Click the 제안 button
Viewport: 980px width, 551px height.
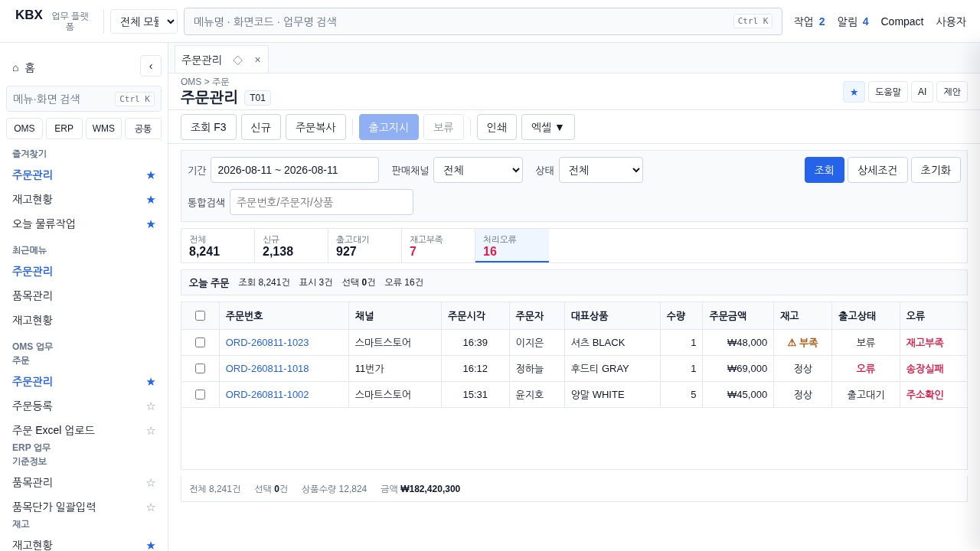952,92
